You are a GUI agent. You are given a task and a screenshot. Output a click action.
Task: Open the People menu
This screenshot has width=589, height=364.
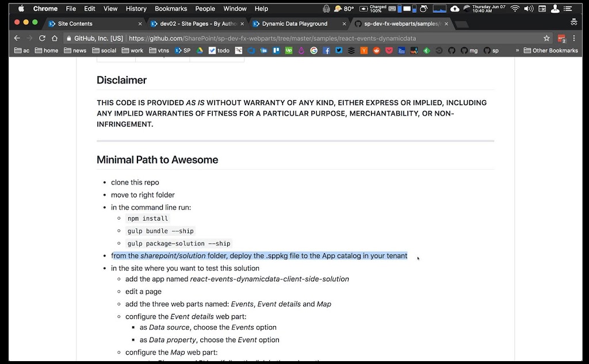pos(205,8)
